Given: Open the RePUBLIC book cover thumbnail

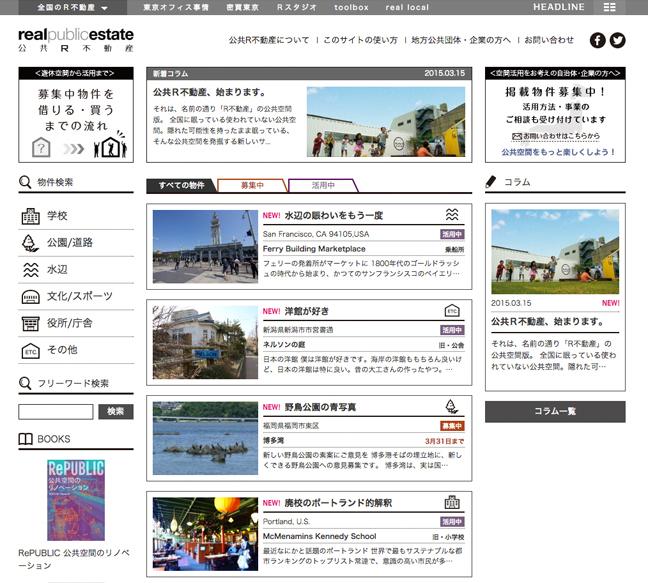Looking at the screenshot, I should coord(76,500).
